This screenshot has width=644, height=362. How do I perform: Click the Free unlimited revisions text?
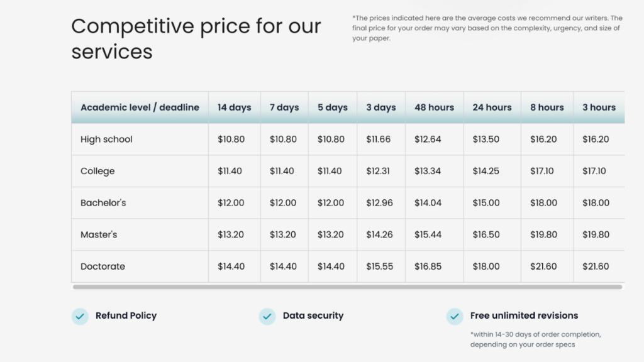524,315
